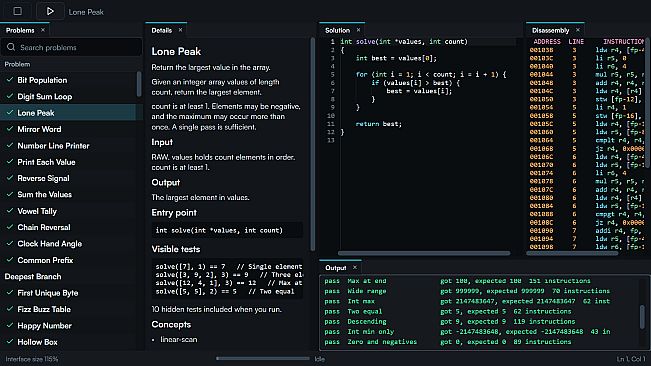
Task: Switch to the Solution tab
Action: tap(337, 30)
